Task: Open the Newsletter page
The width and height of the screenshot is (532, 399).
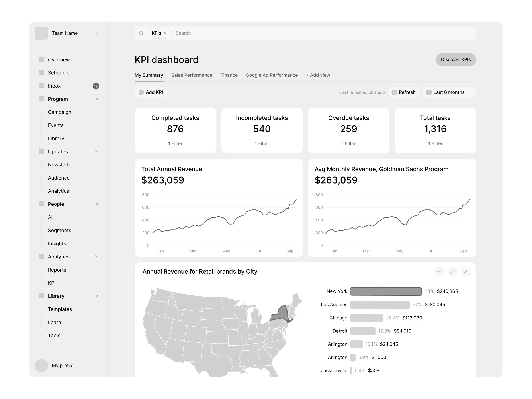Action: coord(60,165)
